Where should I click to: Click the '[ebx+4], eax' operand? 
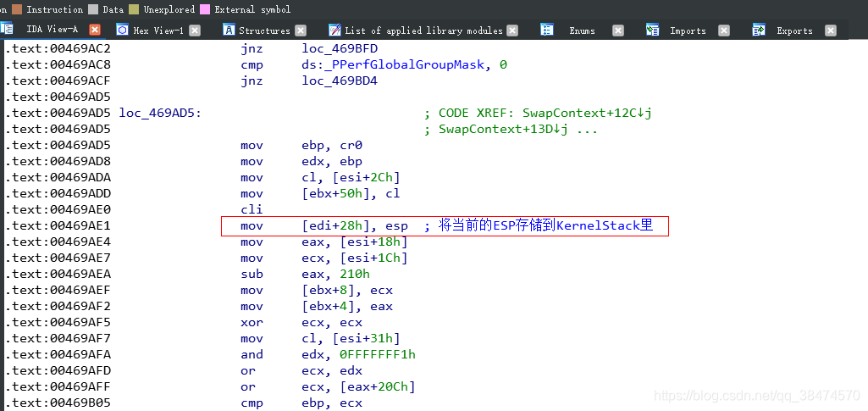pos(347,306)
